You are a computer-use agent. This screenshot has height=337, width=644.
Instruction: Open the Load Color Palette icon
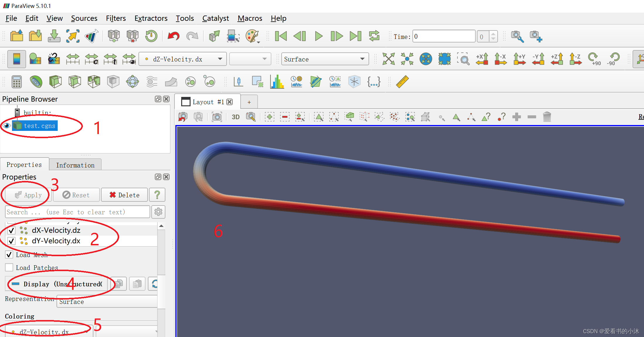[252, 36]
